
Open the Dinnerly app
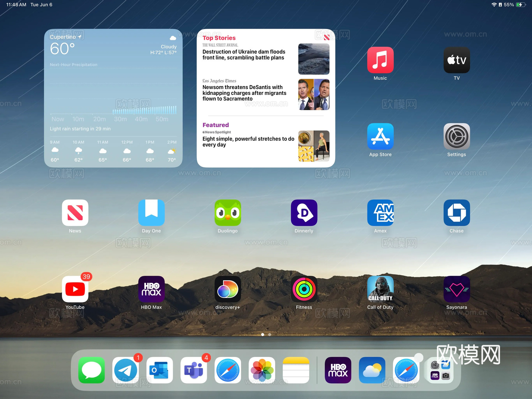click(304, 213)
